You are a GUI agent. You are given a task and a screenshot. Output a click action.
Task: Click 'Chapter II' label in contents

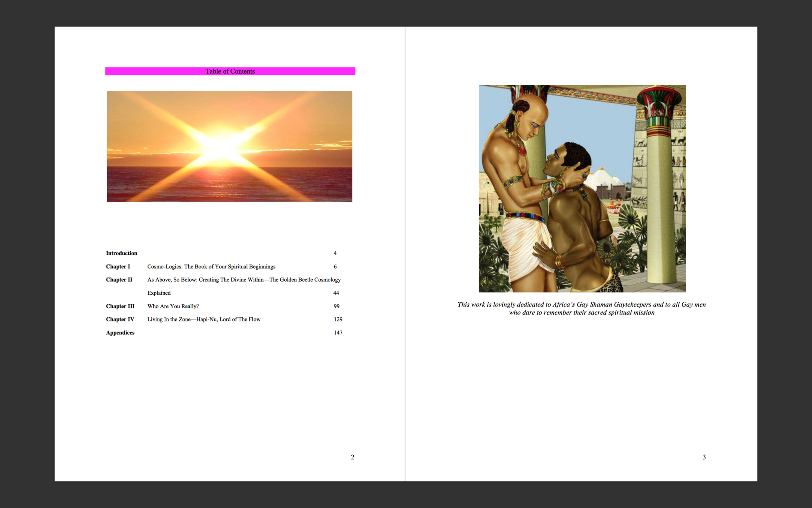(119, 280)
